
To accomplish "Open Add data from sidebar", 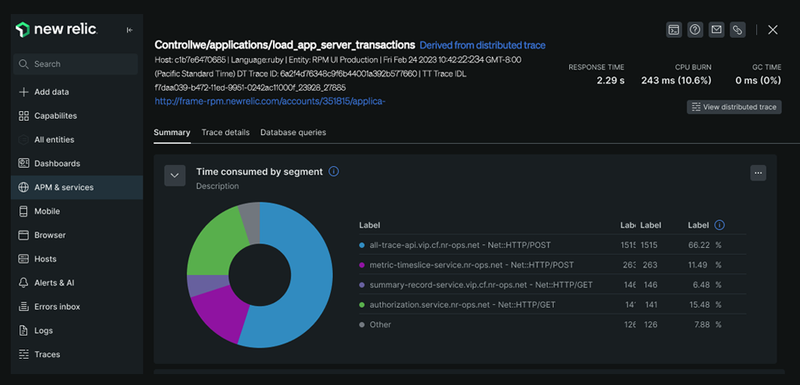I will [52, 92].
